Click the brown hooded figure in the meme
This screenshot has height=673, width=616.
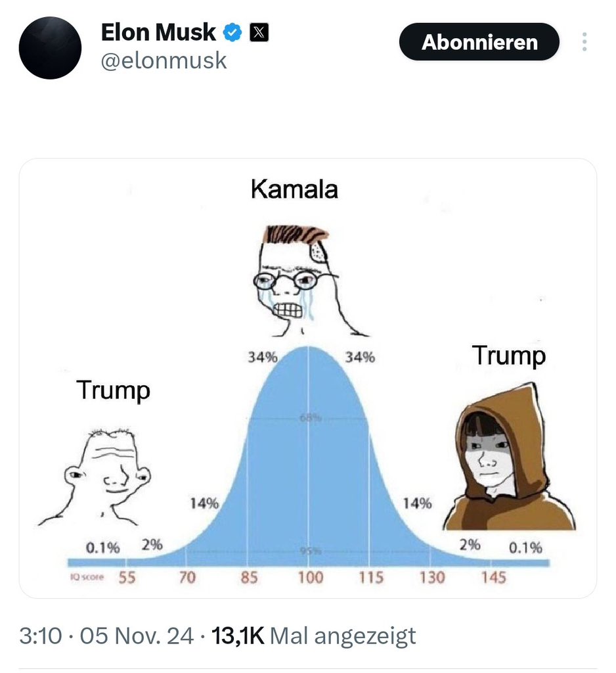point(508,457)
